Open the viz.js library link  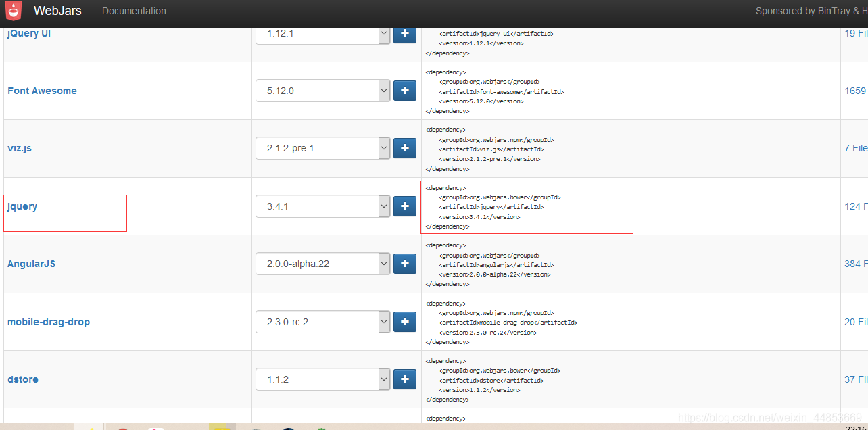click(x=20, y=148)
